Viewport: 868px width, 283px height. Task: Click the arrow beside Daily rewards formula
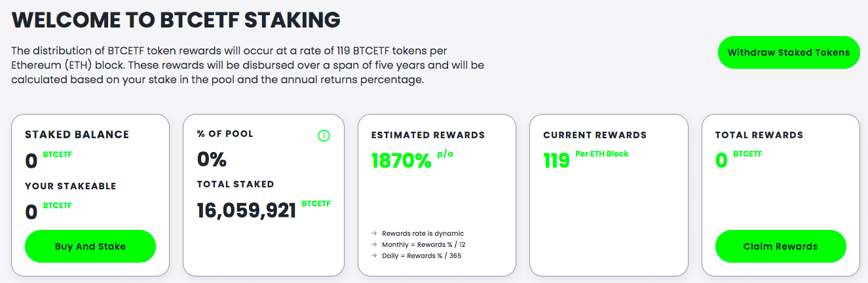tap(374, 256)
